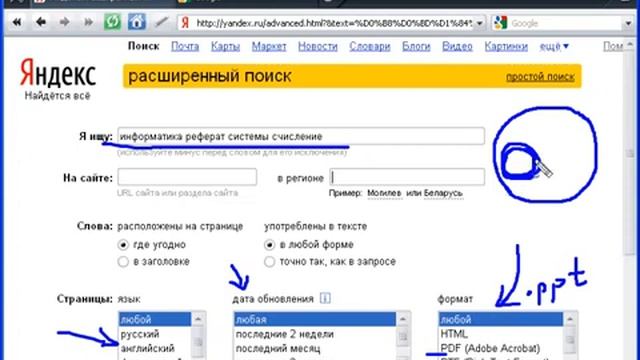The width and height of the screenshot is (640, 360).
Task: Select любая in the update date list
Action: pos(315,319)
